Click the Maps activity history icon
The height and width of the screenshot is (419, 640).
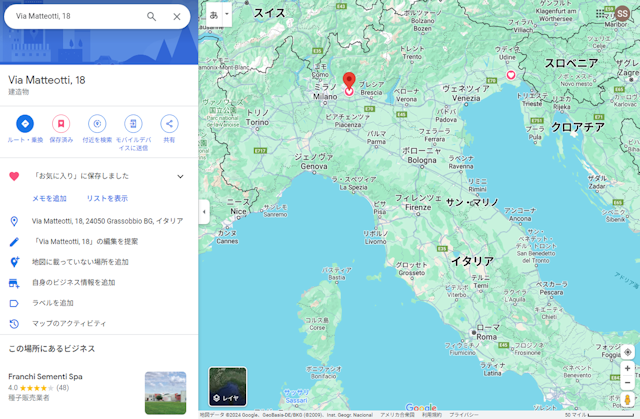click(x=14, y=324)
